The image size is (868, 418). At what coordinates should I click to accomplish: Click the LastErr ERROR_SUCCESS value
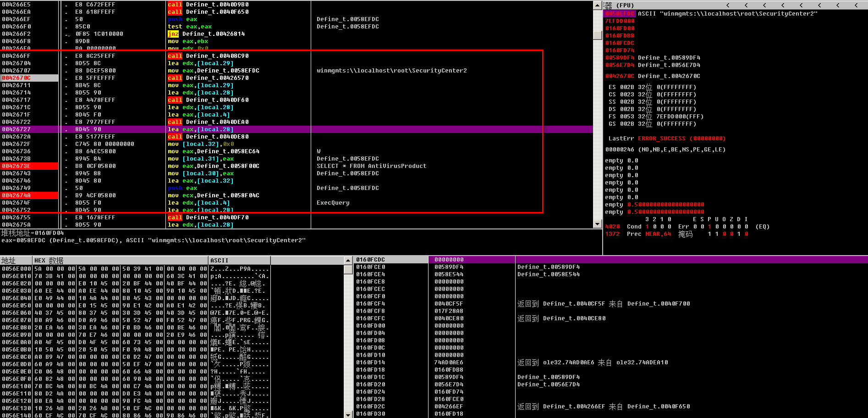pyautogui.click(x=681, y=139)
